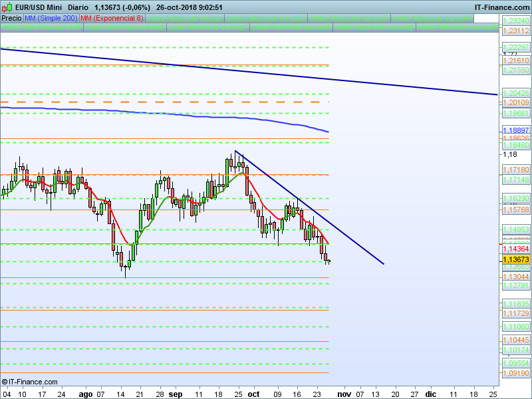Click the Diario timeframe label in title

(x=78, y=7)
